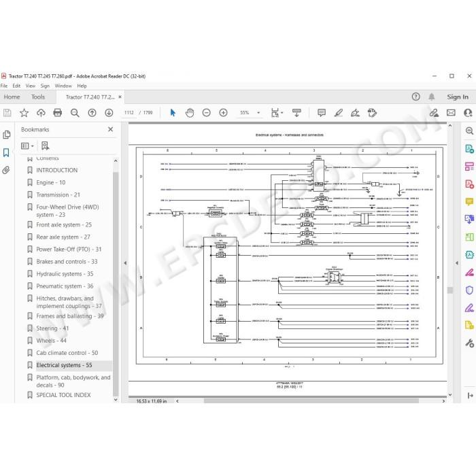Open the page thumbnails panel

pos(6,135)
